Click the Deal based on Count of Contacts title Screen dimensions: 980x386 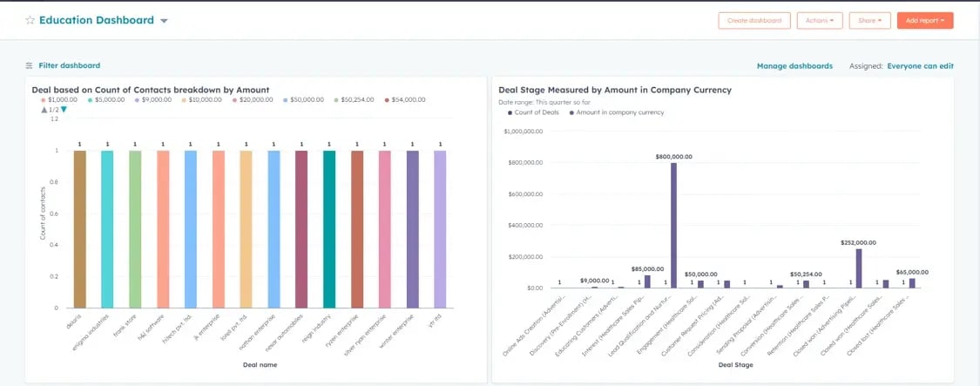coord(151,90)
